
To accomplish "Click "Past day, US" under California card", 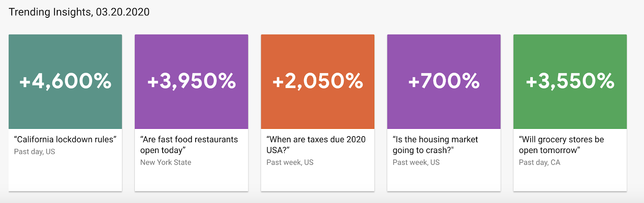I will click(35, 152).
